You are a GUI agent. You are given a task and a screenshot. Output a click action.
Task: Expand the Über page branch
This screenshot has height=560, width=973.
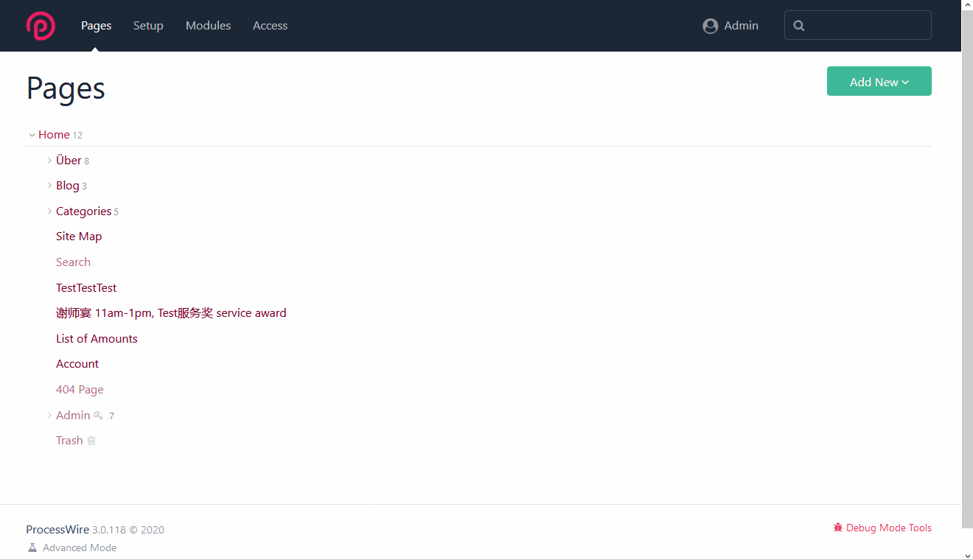(49, 161)
